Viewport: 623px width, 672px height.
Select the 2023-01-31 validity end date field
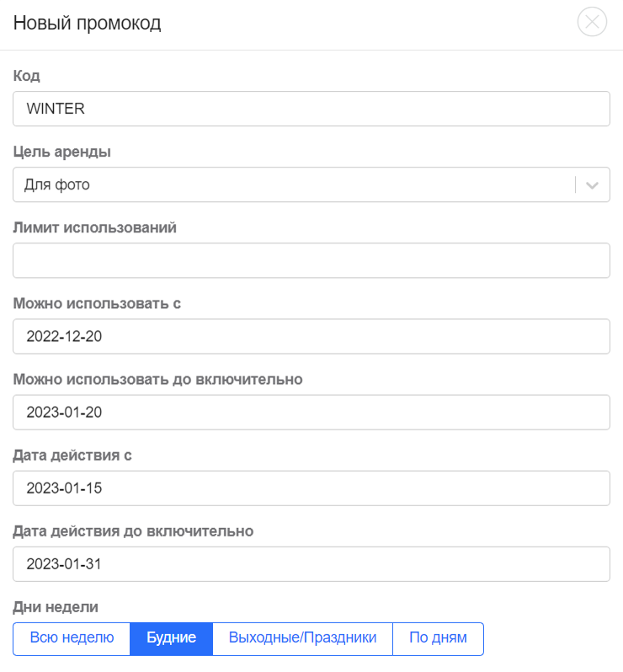point(311,564)
